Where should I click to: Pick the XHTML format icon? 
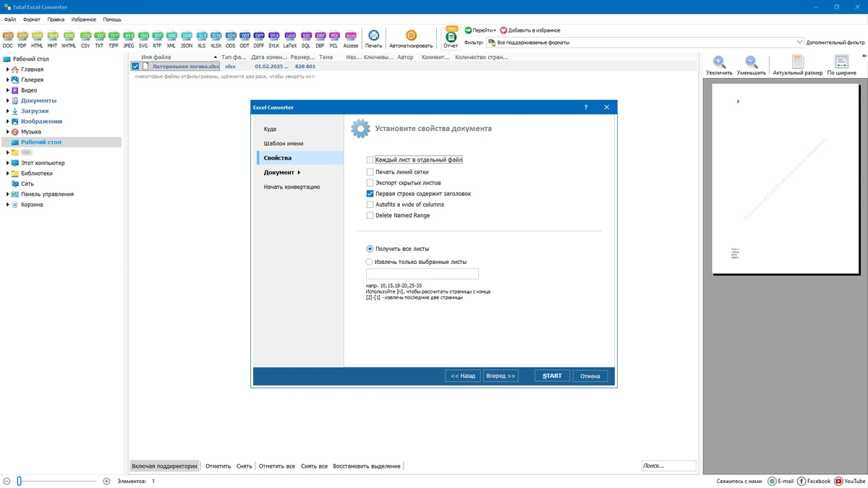pyautogui.click(x=69, y=39)
